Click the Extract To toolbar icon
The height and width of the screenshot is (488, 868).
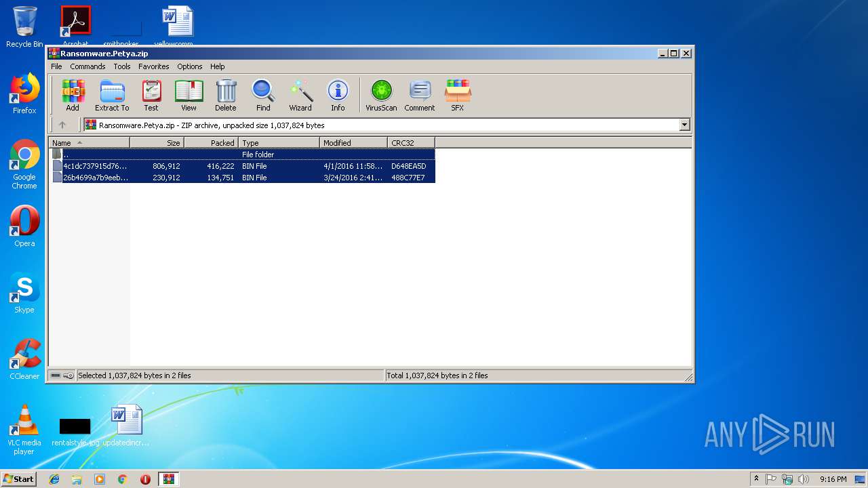[x=112, y=96]
